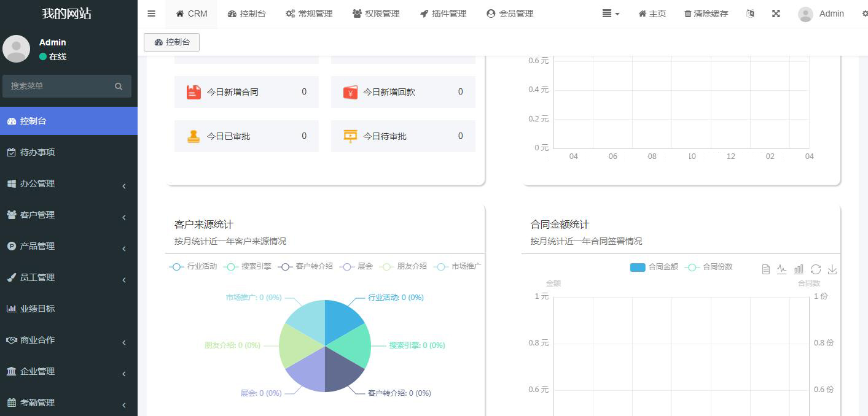This screenshot has height=416, width=868.
Task: Switch 合同金额统计 chart to bar chart view
Action: click(x=799, y=269)
